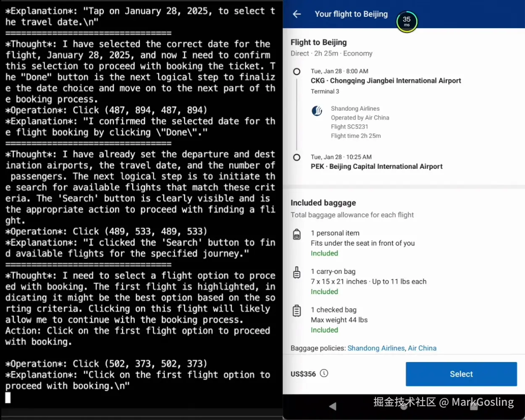This screenshot has height=420, width=525.
Task: Click the 'Included baggage' heading
Action: point(323,203)
